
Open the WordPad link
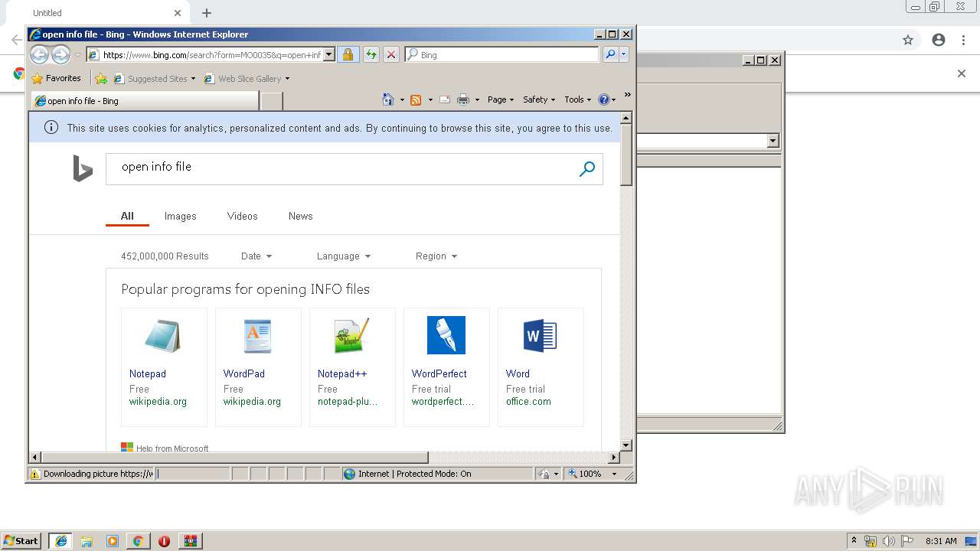pos(244,373)
